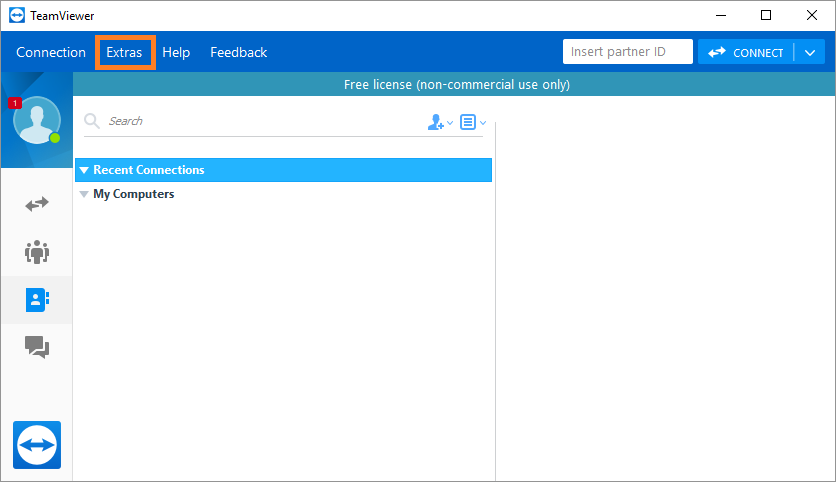
Task: Collapse the My Computers group
Action: click(x=84, y=194)
